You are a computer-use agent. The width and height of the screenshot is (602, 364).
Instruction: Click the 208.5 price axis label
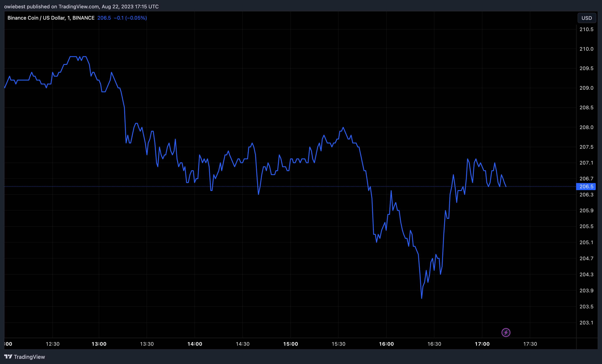pyautogui.click(x=586, y=108)
